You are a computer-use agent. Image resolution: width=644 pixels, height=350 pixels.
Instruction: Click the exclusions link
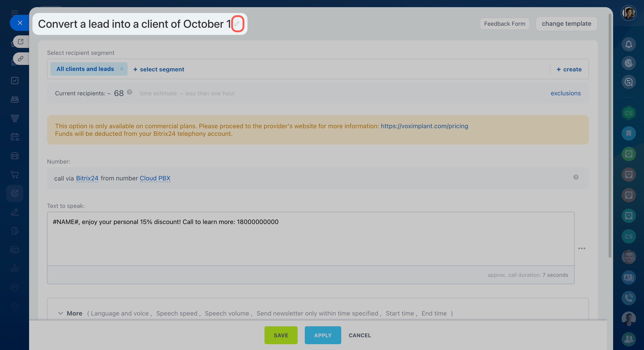click(x=565, y=93)
